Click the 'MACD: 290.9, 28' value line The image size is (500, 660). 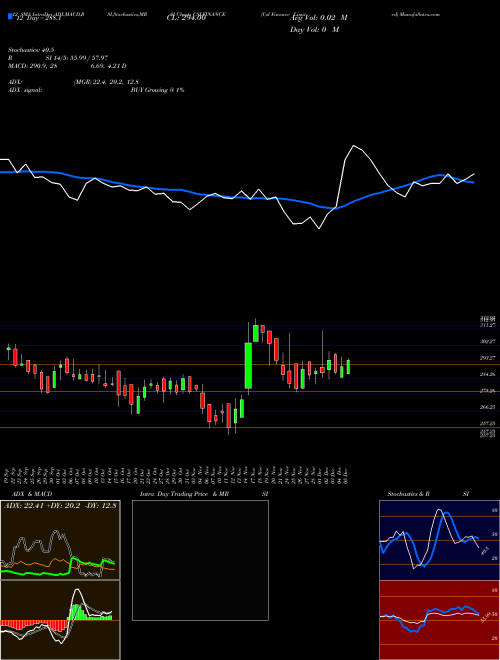pyautogui.click(x=32, y=66)
